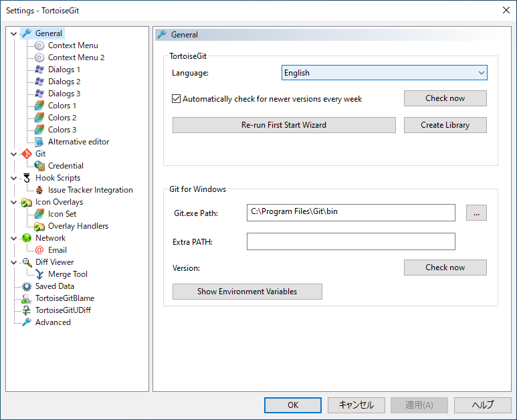Click the Context Menu 2 gear icon
The height and width of the screenshot is (420, 517).
coord(39,58)
